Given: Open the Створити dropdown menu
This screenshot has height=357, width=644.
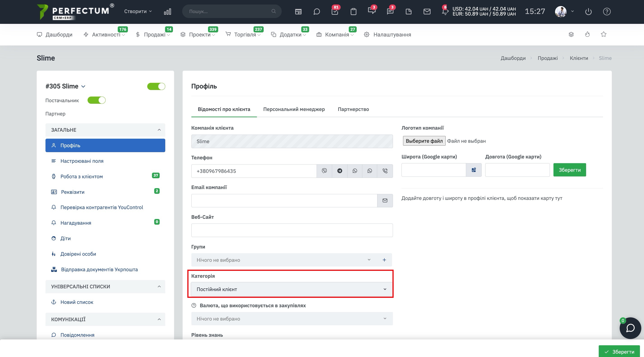Looking at the screenshot, I should 138,11.
